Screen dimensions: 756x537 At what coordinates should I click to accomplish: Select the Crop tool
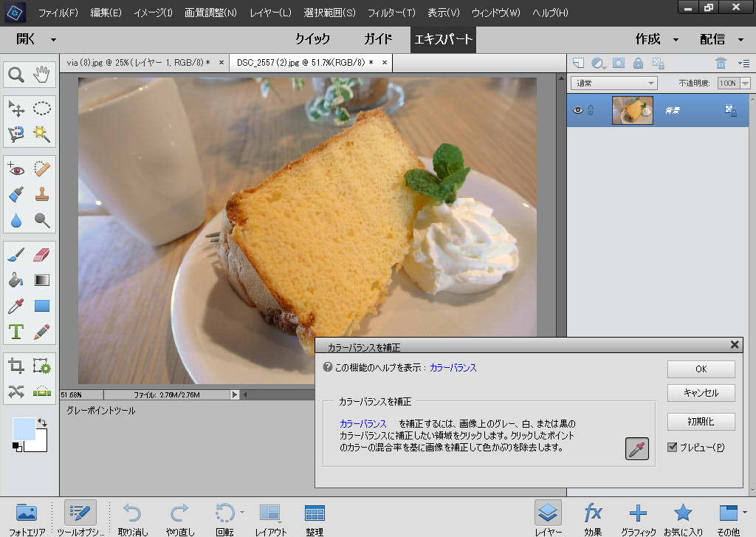point(16,366)
